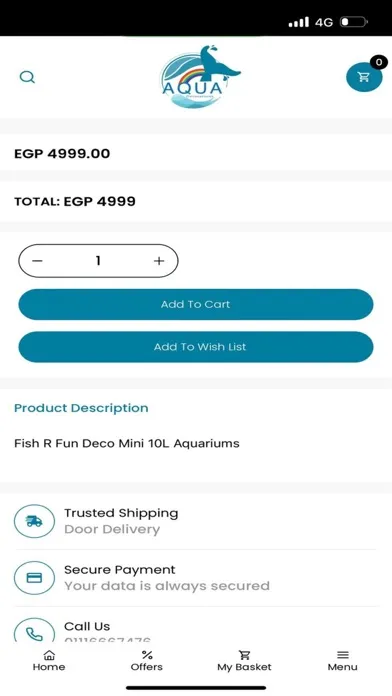Click the Add To Cart button
The height and width of the screenshot is (696, 392).
coord(196,304)
